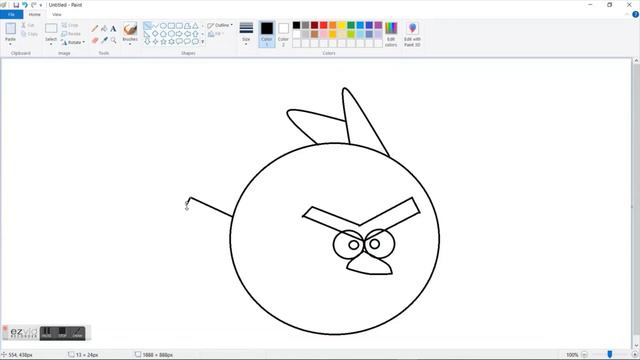640x360 pixels.
Task: Switch to the Home tab
Action: (35, 14)
